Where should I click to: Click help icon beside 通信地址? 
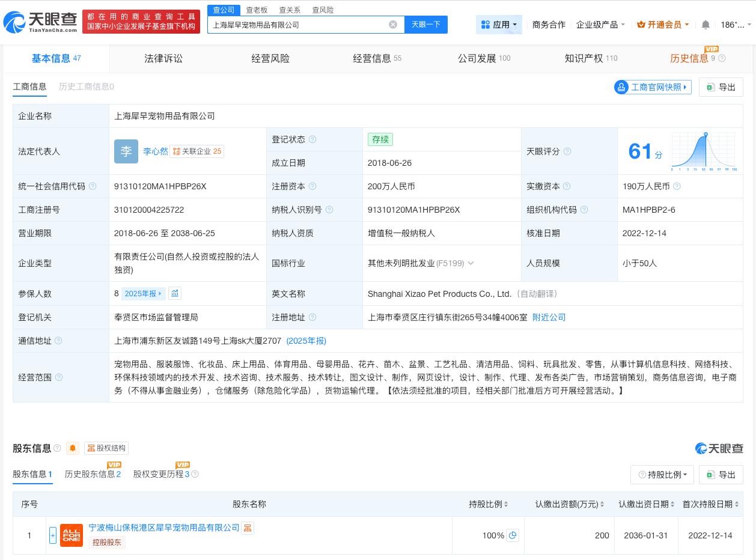point(58,341)
